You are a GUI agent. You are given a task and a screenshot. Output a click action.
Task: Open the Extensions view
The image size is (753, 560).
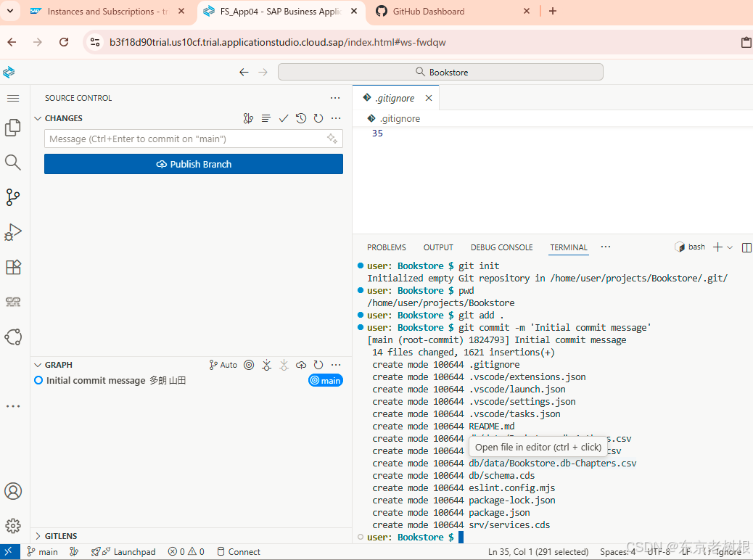click(13, 267)
